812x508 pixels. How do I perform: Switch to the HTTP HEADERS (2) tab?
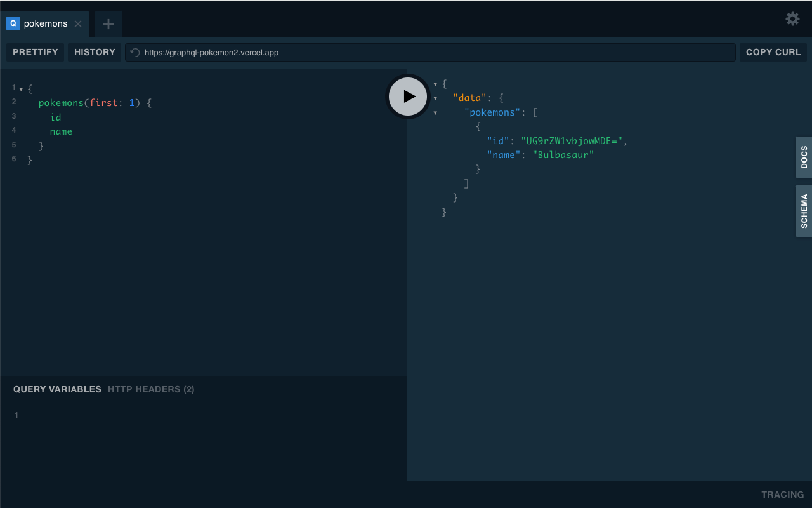[150, 389]
